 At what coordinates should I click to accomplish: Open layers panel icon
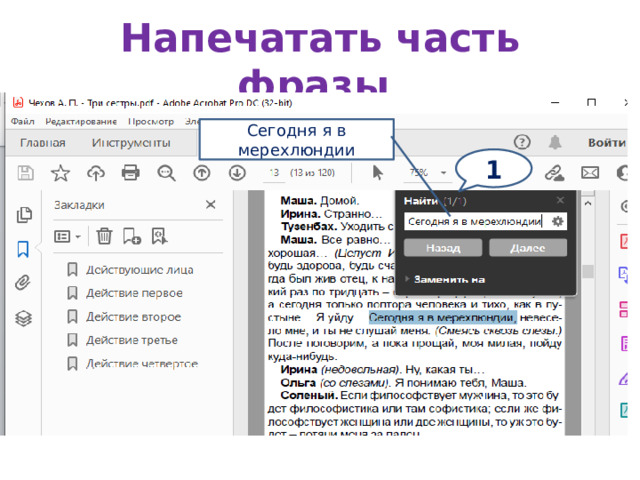(x=23, y=318)
